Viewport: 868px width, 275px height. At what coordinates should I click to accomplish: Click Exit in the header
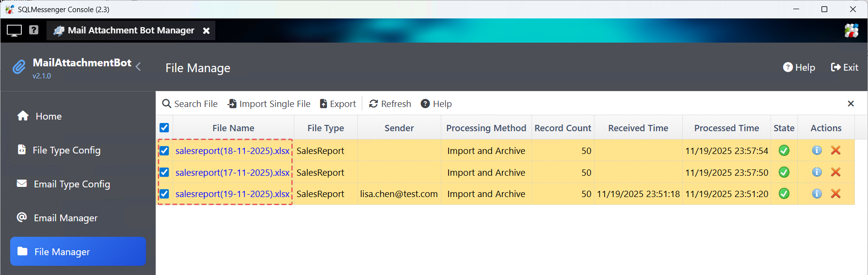(844, 67)
